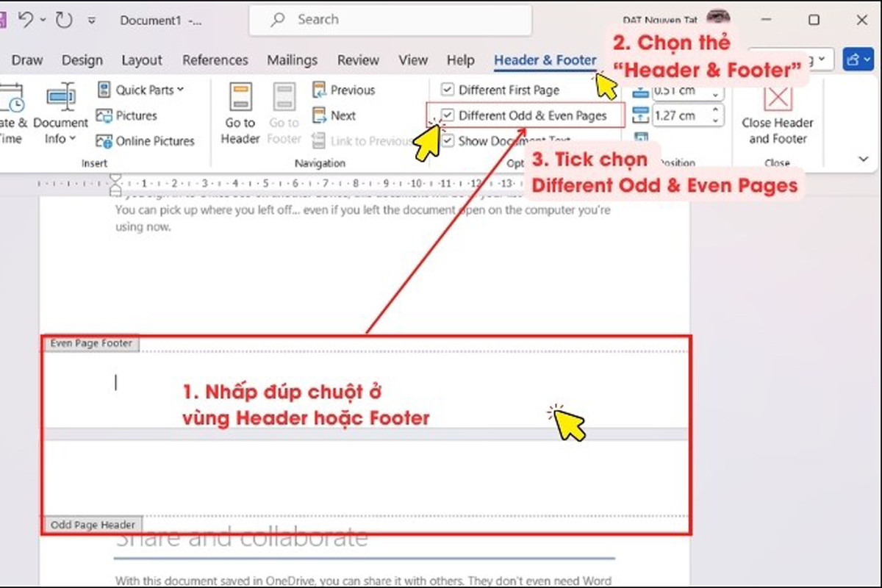Screen dimensions: 882x588
Task: Toggle the Show Document Text checkbox
Action: click(447, 141)
